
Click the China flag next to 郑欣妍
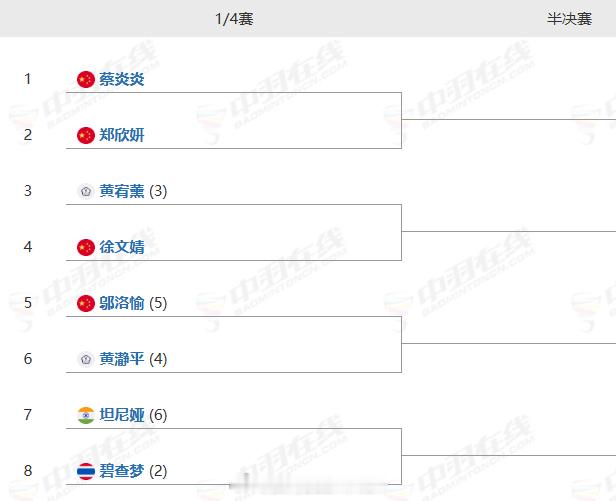pyautogui.click(x=86, y=135)
